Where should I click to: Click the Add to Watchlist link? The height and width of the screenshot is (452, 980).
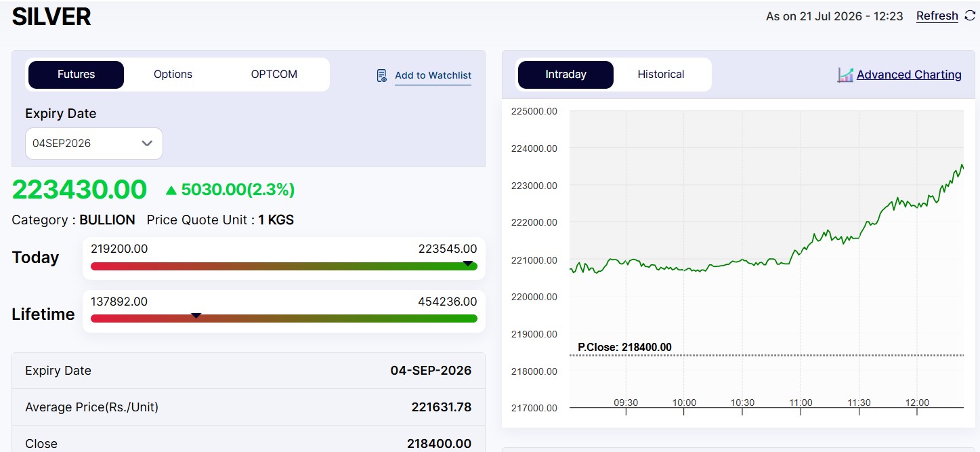pos(433,75)
